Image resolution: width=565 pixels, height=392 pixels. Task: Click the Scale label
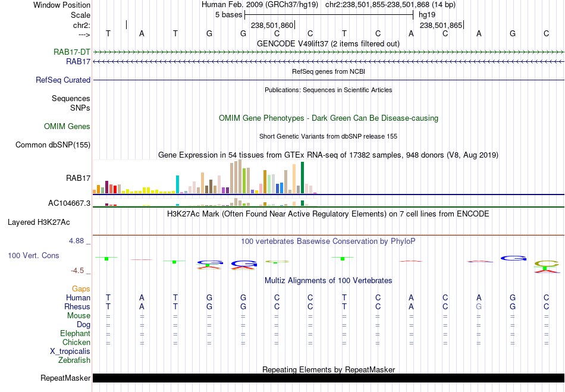coord(81,15)
